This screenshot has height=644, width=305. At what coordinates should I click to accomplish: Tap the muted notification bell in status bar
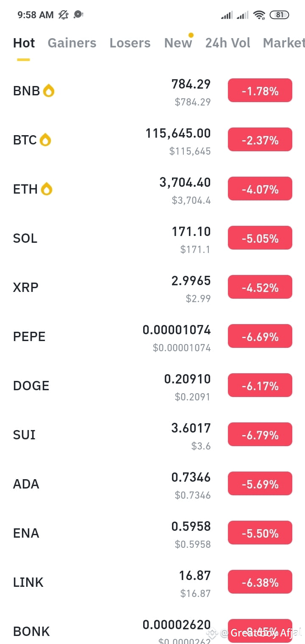64,15
